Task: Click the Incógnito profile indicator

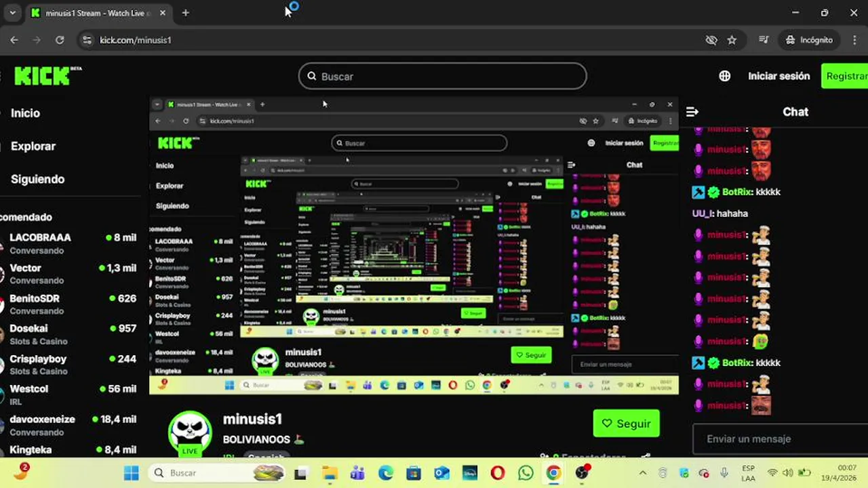Action: point(809,40)
